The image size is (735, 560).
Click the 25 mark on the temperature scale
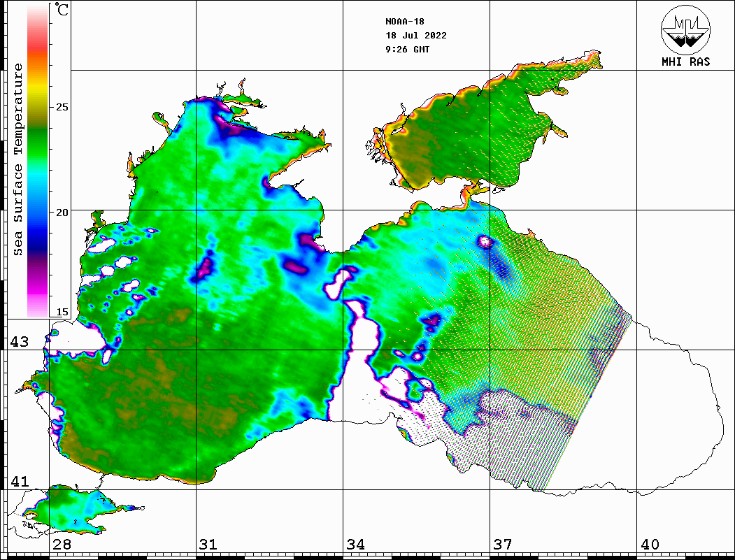point(62,107)
